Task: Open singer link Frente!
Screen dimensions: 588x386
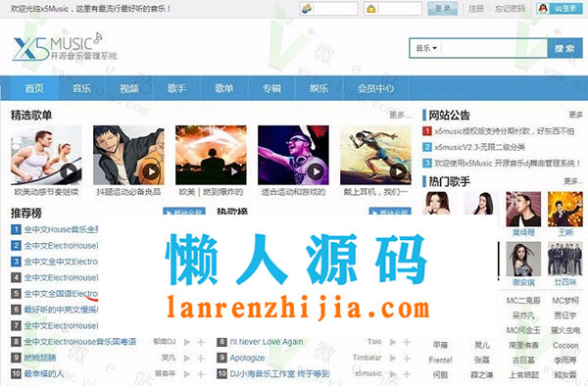Action: 440,361
